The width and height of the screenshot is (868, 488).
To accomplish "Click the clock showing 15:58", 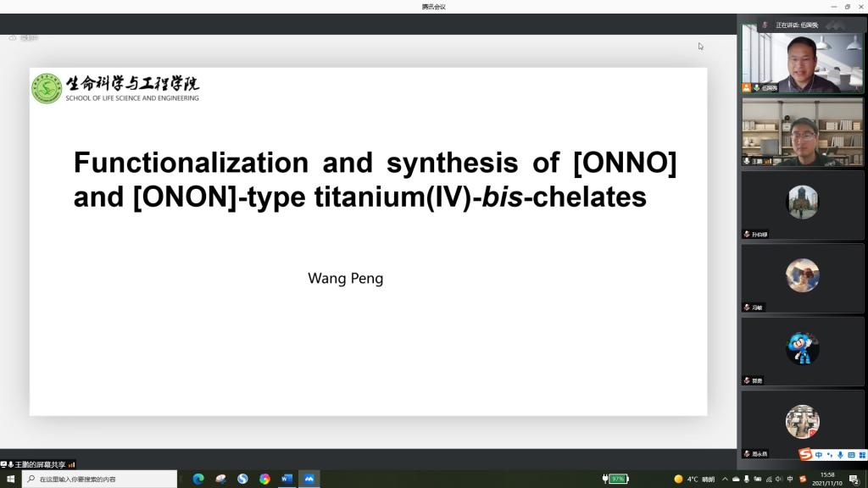I will tap(827, 479).
